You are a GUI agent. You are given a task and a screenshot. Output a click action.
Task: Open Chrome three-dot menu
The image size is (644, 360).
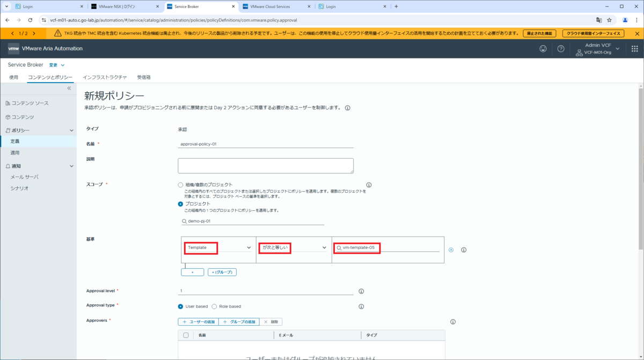637,20
